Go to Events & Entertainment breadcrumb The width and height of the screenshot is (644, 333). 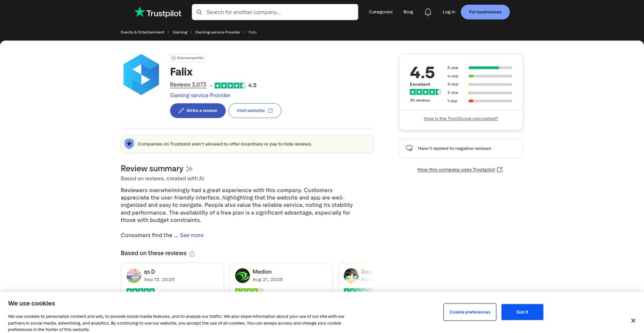[143, 32]
